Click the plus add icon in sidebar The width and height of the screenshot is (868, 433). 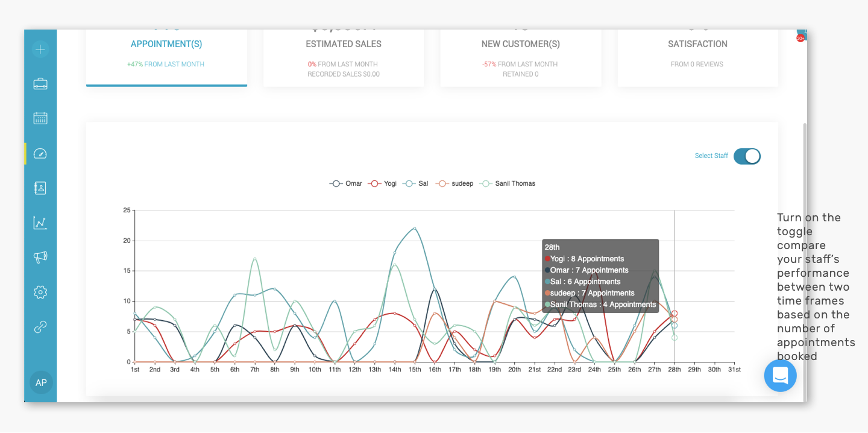[40, 49]
